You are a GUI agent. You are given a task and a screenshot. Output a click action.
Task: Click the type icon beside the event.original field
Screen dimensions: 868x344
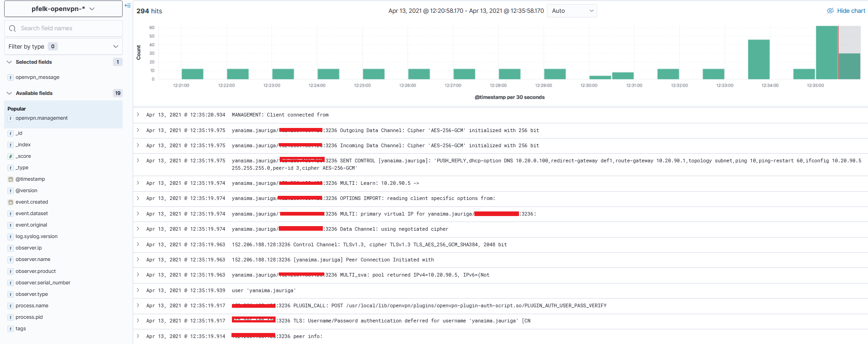(11, 225)
